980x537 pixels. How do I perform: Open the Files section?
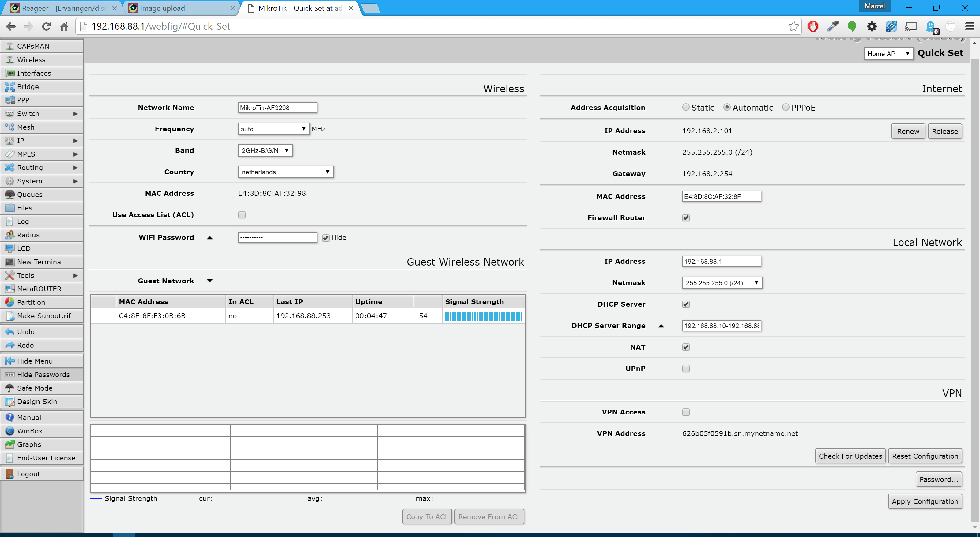click(x=42, y=208)
